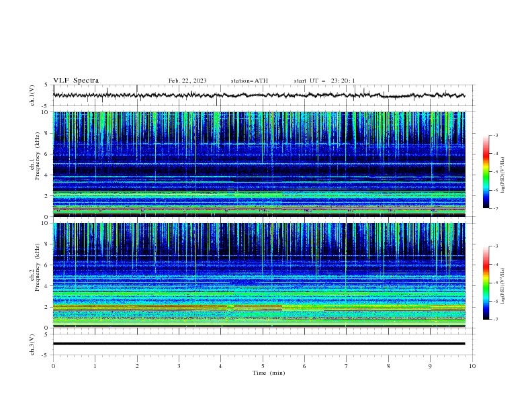Click the 'start UT = 23:20:1' label
The height and width of the screenshot is (411, 532).
[x=324, y=81]
